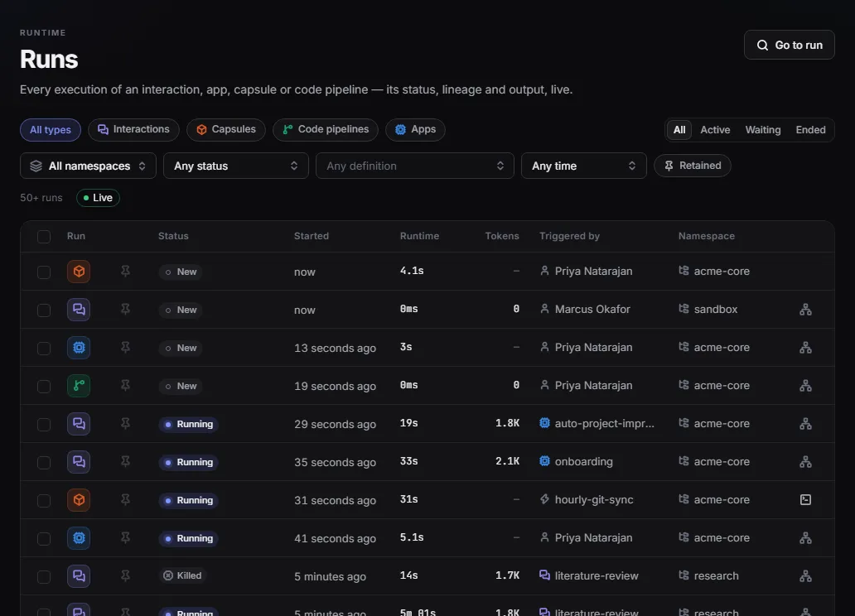Toggle the Retained filter button
This screenshot has width=855, height=616.
tap(693, 166)
